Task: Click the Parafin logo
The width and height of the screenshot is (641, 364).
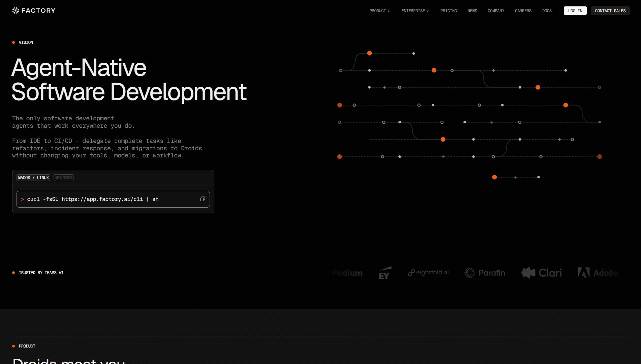Action: pos(485,273)
